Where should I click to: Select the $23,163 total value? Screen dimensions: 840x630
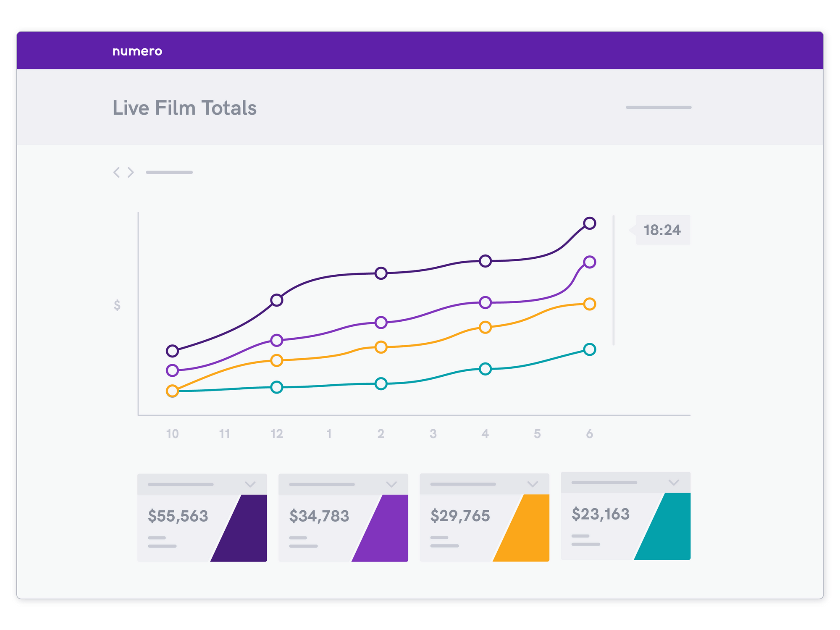coord(601,514)
